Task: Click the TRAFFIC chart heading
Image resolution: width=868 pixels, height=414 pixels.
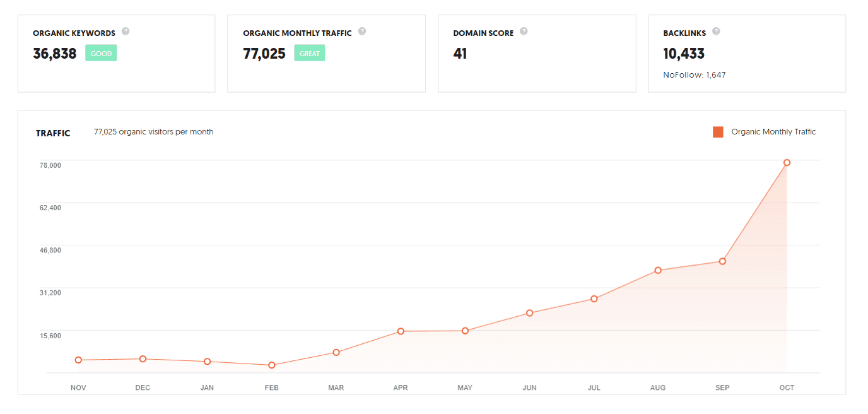Action: [53, 133]
